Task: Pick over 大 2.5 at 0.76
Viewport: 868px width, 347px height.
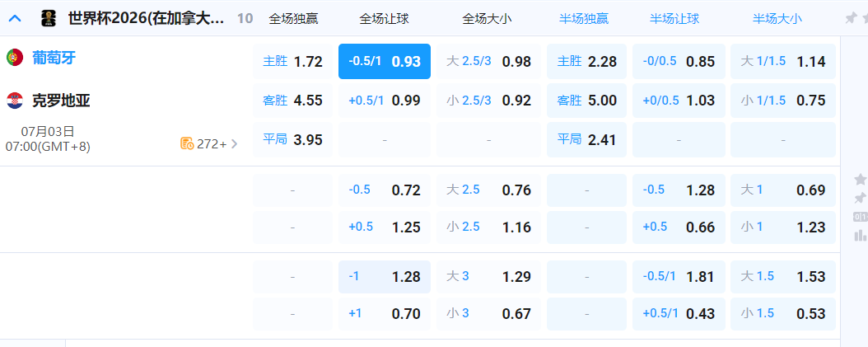Action: 489,190
